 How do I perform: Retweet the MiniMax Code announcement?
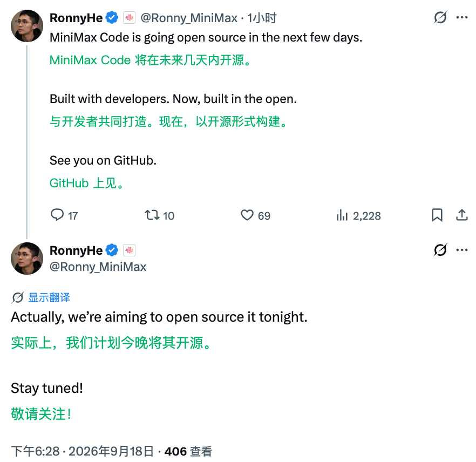coord(159,215)
